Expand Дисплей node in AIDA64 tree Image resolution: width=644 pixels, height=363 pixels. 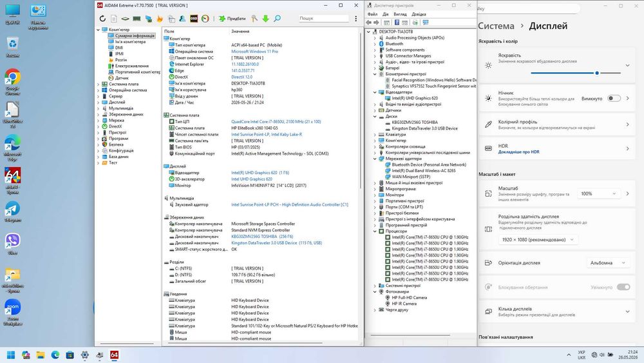(x=98, y=102)
